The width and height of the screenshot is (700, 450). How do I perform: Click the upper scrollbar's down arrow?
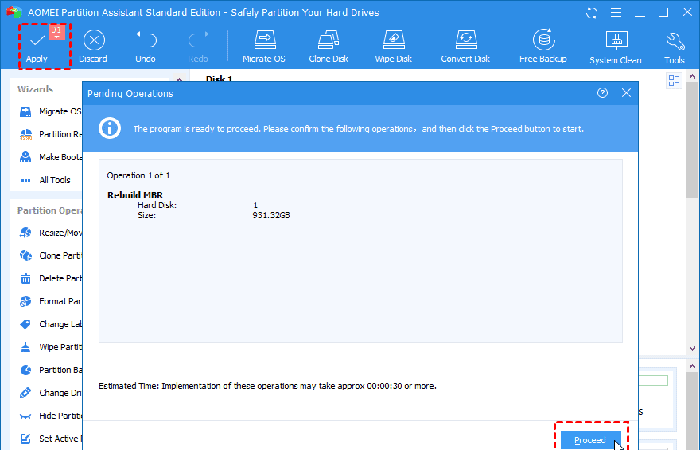[692, 348]
